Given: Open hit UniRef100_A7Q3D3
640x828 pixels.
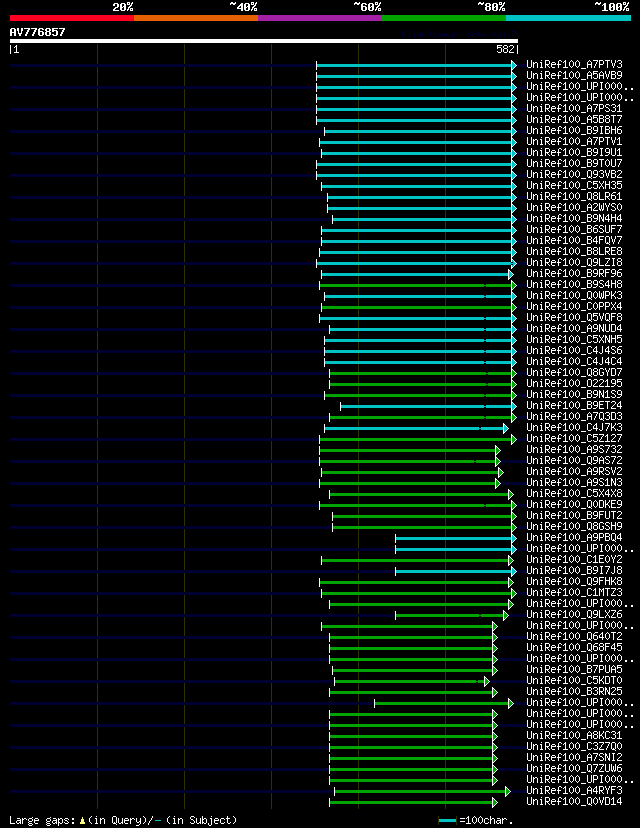Looking at the screenshot, I should pyautogui.click(x=574, y=417).
